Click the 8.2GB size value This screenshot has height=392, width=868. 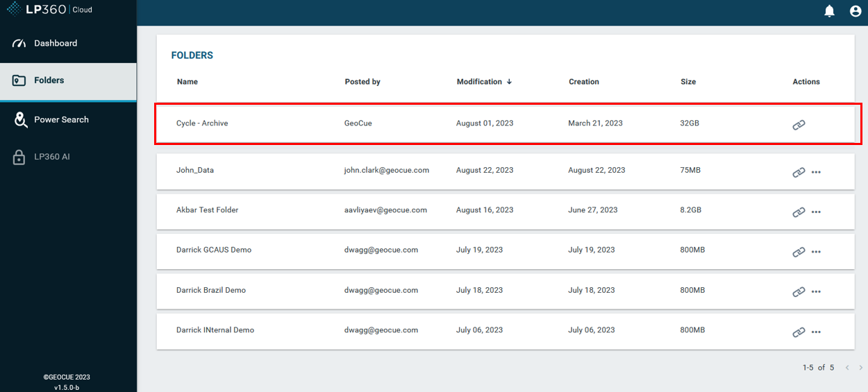click(692, 210)
